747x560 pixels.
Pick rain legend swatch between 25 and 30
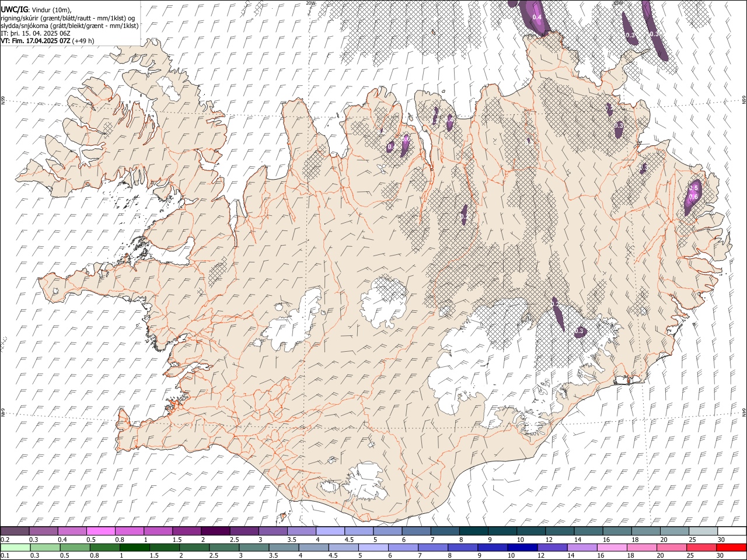point(700,547)
